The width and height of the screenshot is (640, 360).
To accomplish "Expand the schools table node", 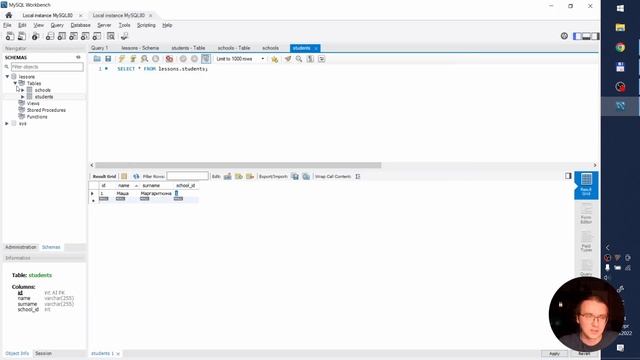I will coord(23,90).
